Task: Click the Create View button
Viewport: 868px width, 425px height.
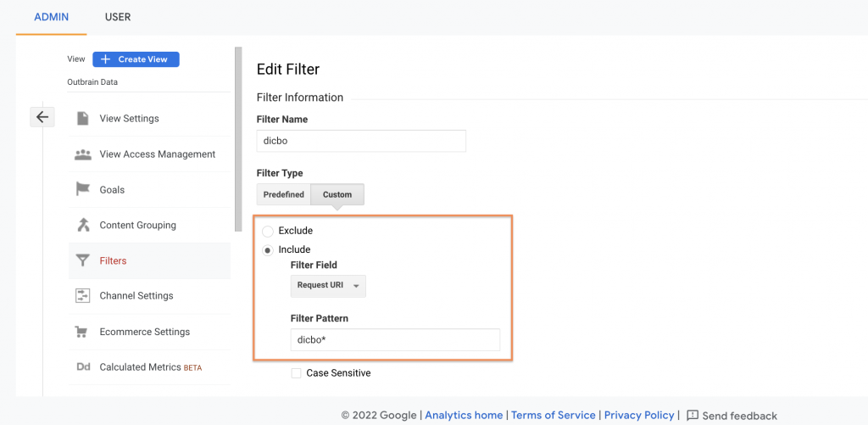Action: pyautogui.click(x=136, y=59)
